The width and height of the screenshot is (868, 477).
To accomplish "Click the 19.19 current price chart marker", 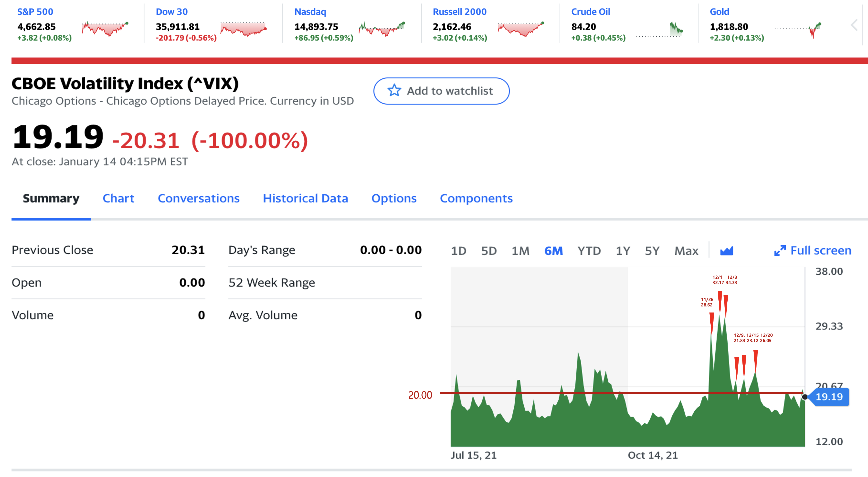I will [x=829, y=397].
